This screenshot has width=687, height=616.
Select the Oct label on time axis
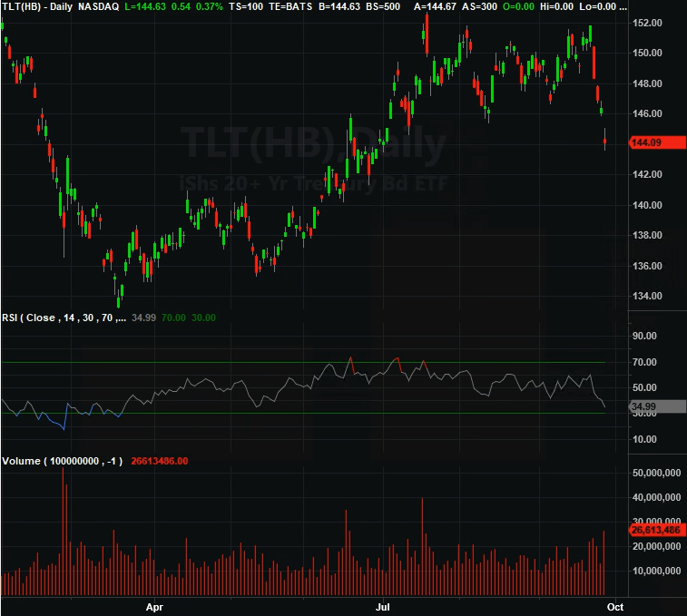point(615,607)
